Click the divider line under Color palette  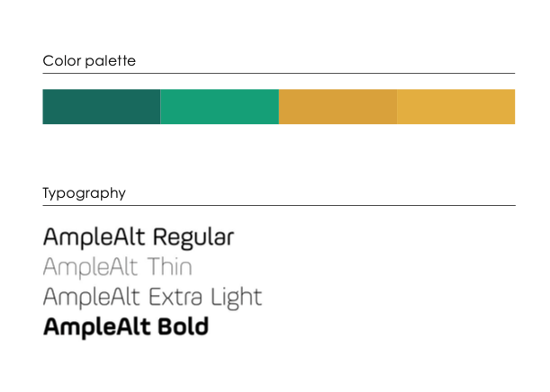pyautogui.click(x=278, y=74)
